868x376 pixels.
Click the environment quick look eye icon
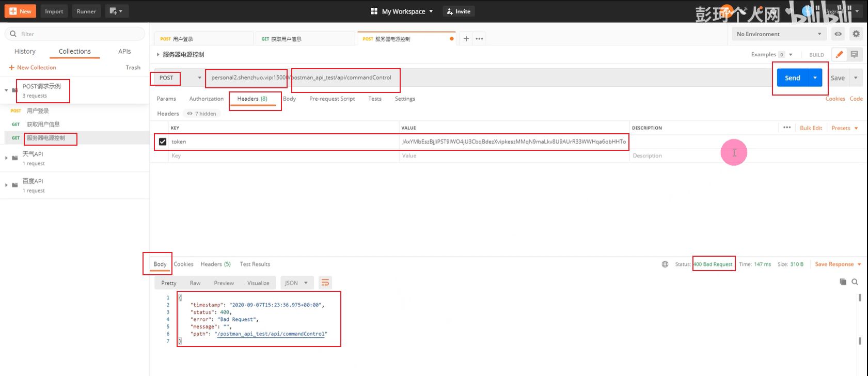point(838,34)
